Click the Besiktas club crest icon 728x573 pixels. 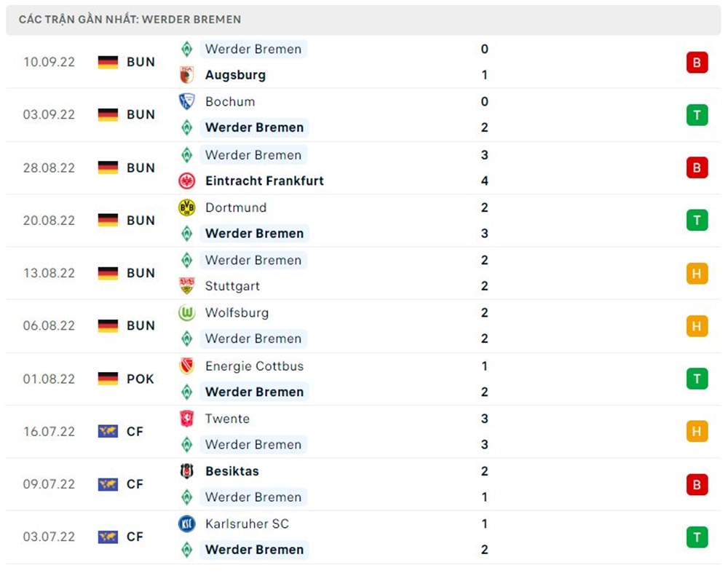pyautogui.click(x=186, y=471)
